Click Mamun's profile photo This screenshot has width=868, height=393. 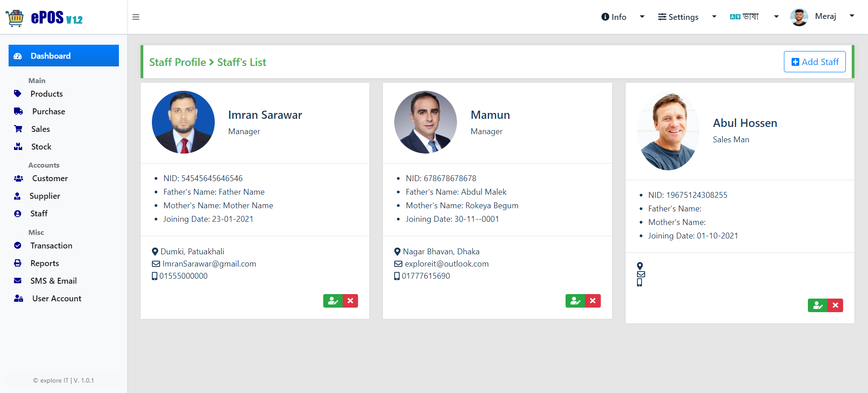pyautogui.click(x=425, y=122)
